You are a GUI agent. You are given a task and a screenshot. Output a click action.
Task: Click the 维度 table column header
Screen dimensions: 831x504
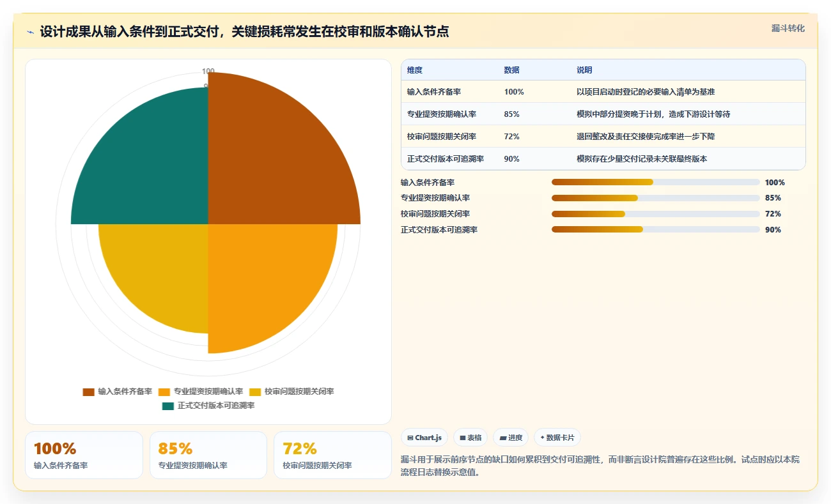pyautogui.click(x=415, y=70)
